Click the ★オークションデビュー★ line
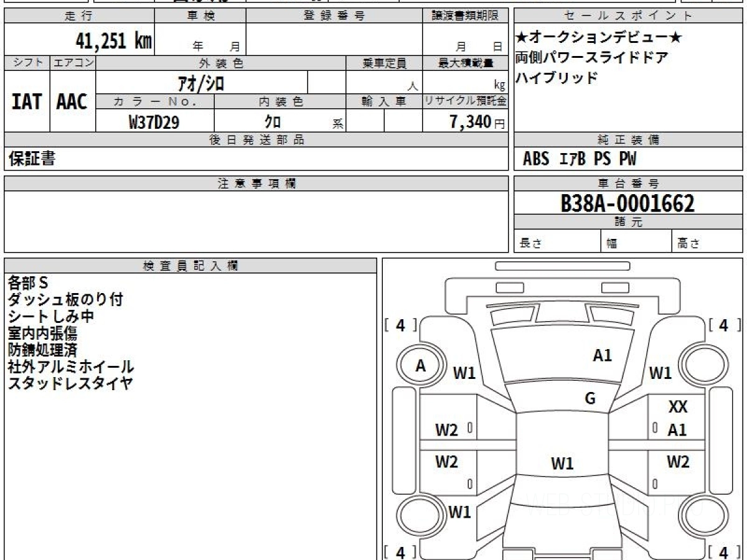Screen dimensions: 747x560 (x=599, y=38)
